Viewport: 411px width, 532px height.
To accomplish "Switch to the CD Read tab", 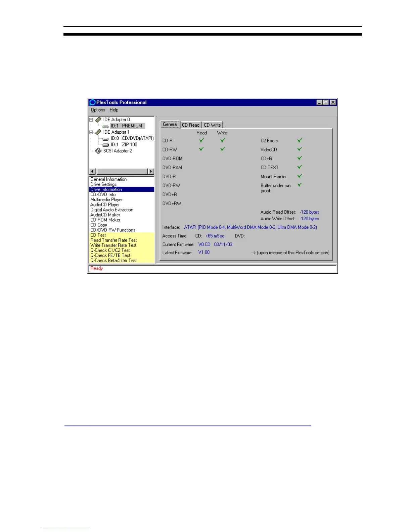I will (x=191, y=125).
